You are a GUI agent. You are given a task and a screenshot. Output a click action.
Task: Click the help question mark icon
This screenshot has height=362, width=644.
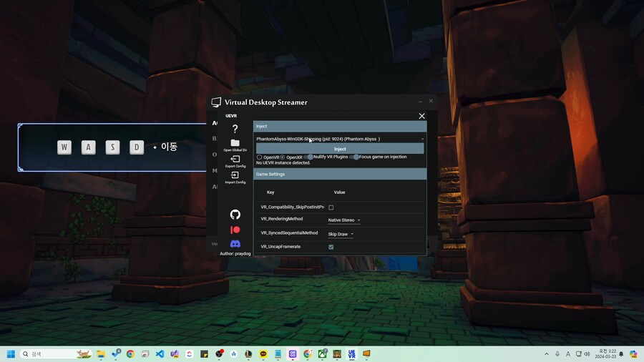click(235, 129)
